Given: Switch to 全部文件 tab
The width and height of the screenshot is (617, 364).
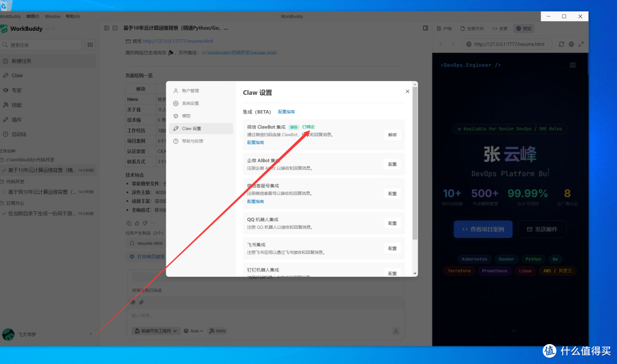Looking at the screenshot, I should (x=472, y=29).
